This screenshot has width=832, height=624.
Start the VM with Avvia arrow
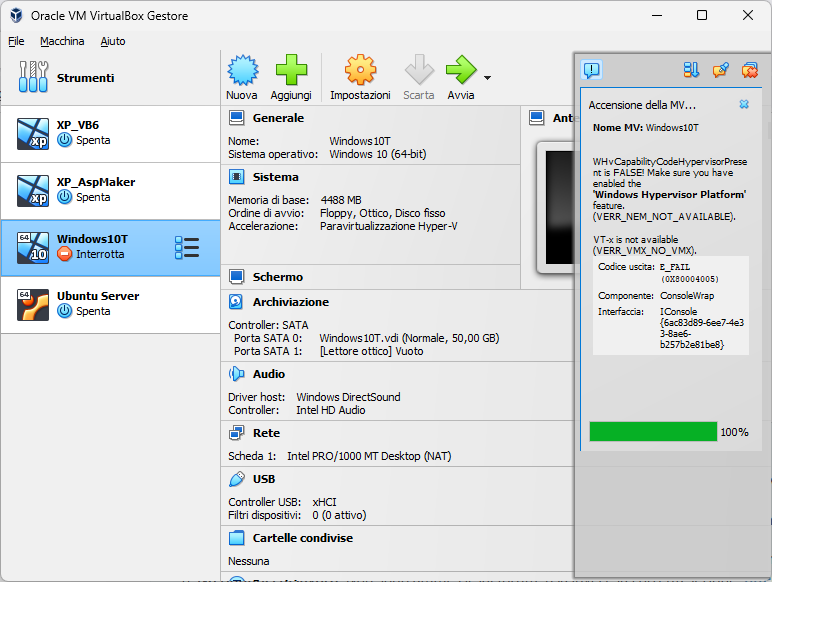pyautogui.click(x=461, y=70)
